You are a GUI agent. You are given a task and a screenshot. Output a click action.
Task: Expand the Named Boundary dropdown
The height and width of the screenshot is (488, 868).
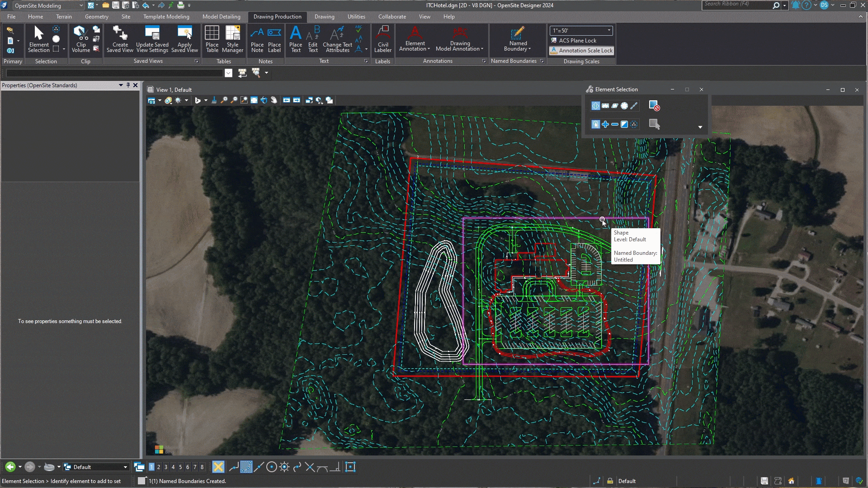[529, 49]
